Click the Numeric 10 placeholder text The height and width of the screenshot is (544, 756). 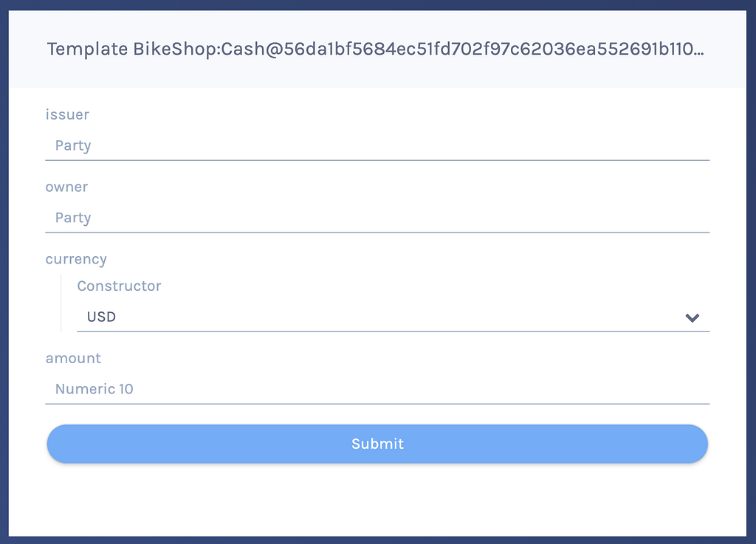pos(94,389)
